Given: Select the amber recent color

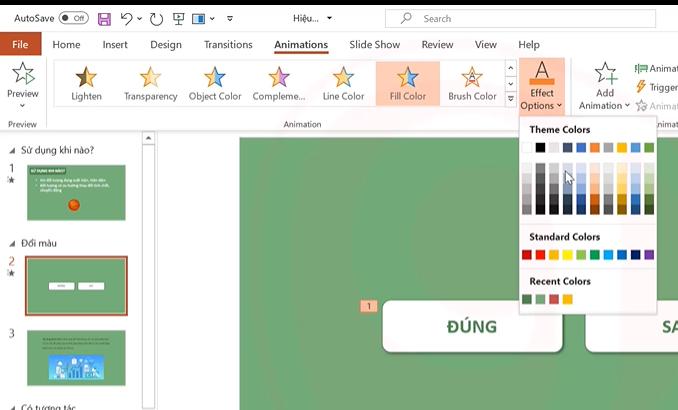Looking at the screenshot, I should 567,299.
